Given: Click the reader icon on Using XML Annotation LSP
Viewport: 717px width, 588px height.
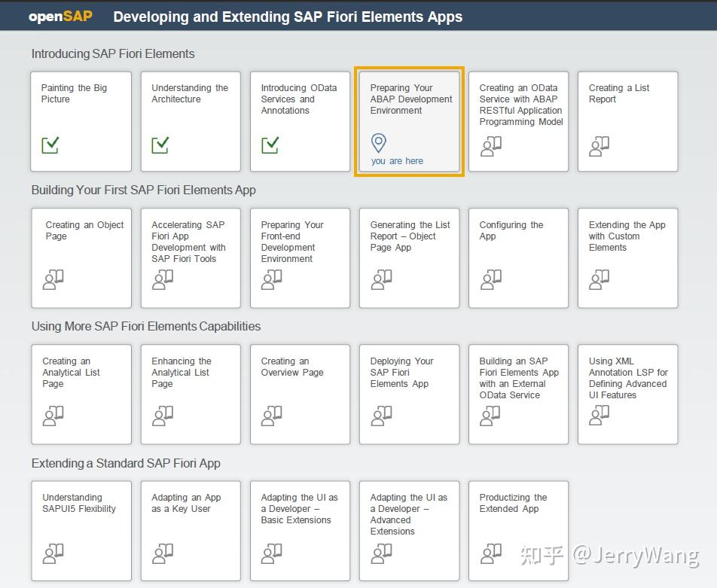Looking at the screenshot, I should [x=599, y=416].
